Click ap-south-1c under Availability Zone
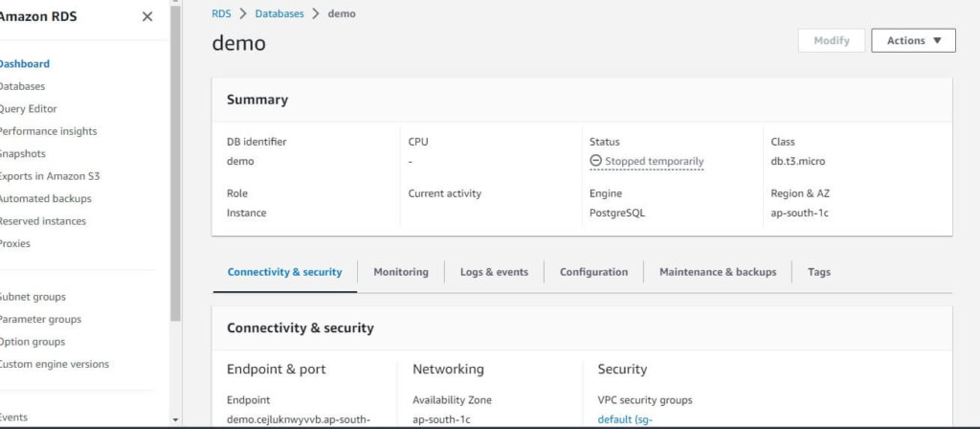Viewport: 980px width, 429px height. 442,419
